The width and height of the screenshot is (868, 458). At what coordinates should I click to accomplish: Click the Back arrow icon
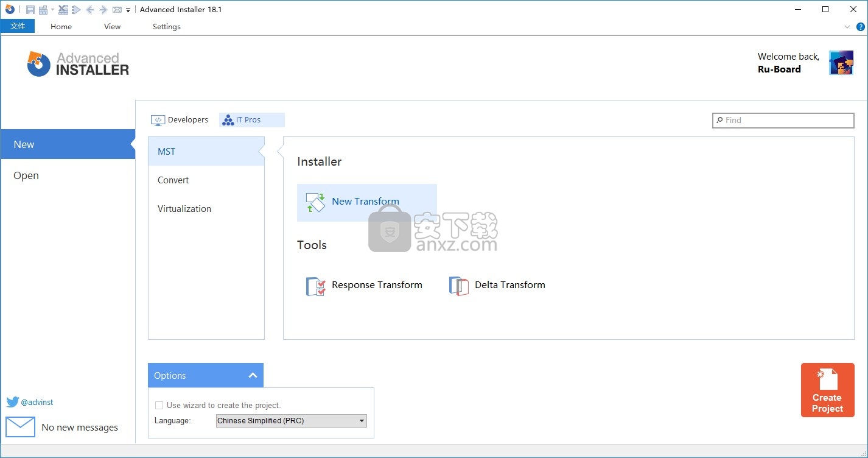90,10
